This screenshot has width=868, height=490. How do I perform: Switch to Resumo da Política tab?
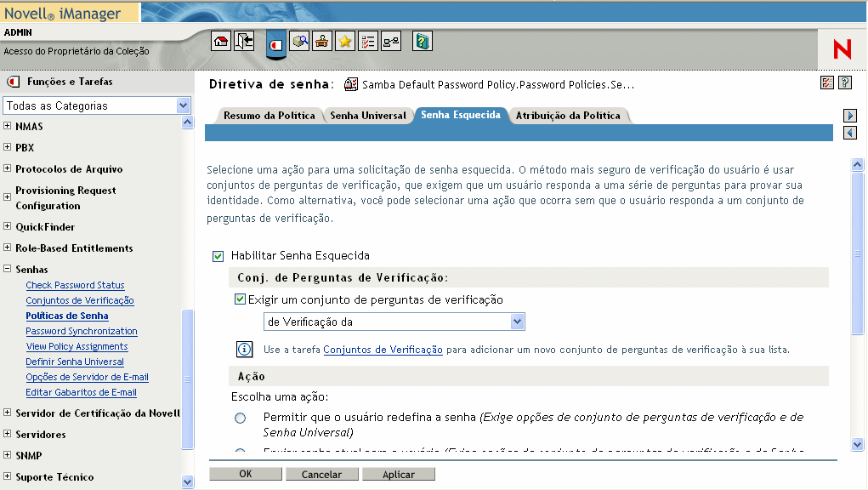coord(269,116)
